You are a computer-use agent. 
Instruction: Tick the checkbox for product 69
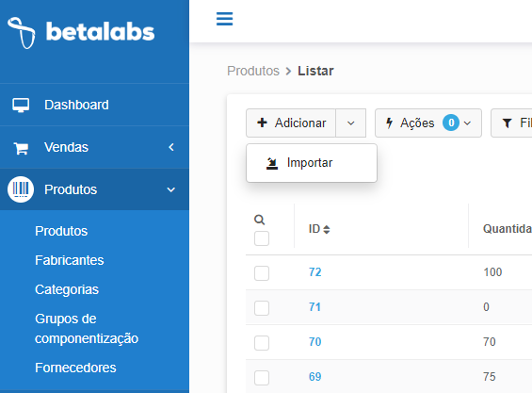[262, 378]
